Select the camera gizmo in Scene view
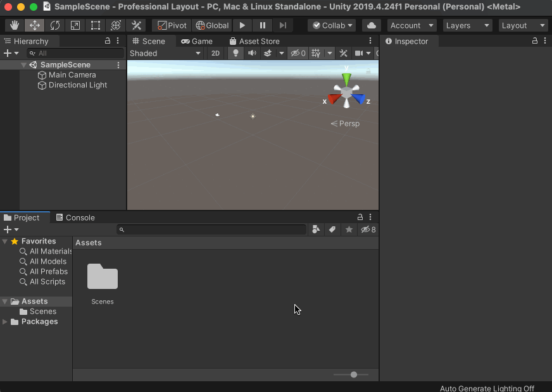The height and width of the screenshot is (392, 552). tap(218, 114)
